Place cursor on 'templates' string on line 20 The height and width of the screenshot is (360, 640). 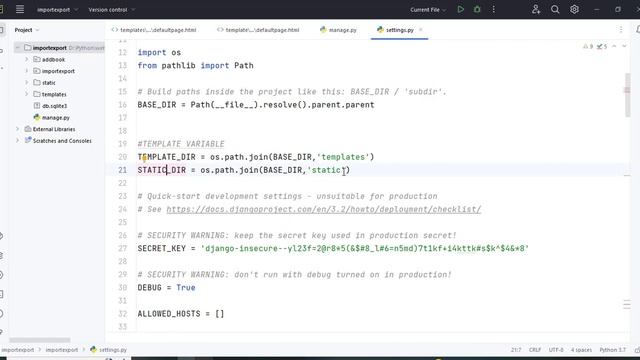pyautogui.click(x=343, y=157)
